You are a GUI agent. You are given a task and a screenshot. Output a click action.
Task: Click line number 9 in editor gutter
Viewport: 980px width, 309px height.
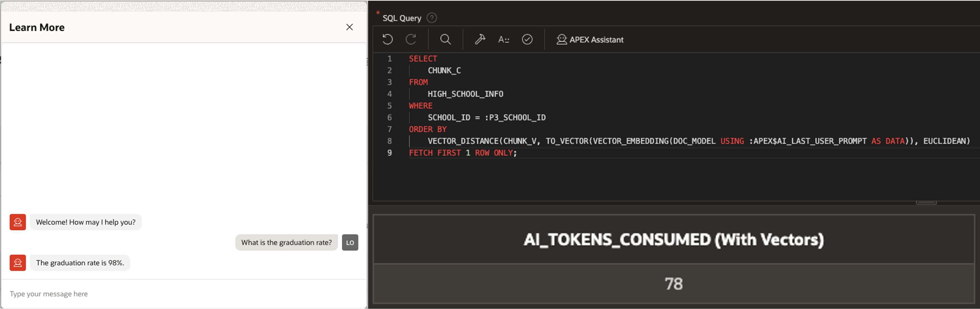tap(389, 153)
